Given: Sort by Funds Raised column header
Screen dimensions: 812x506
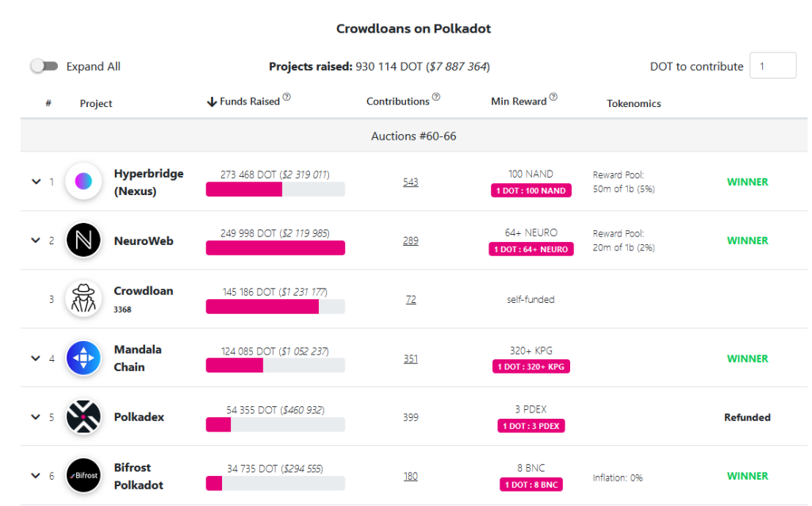Looking at the screenshot, I should click(x=249, y=102).
